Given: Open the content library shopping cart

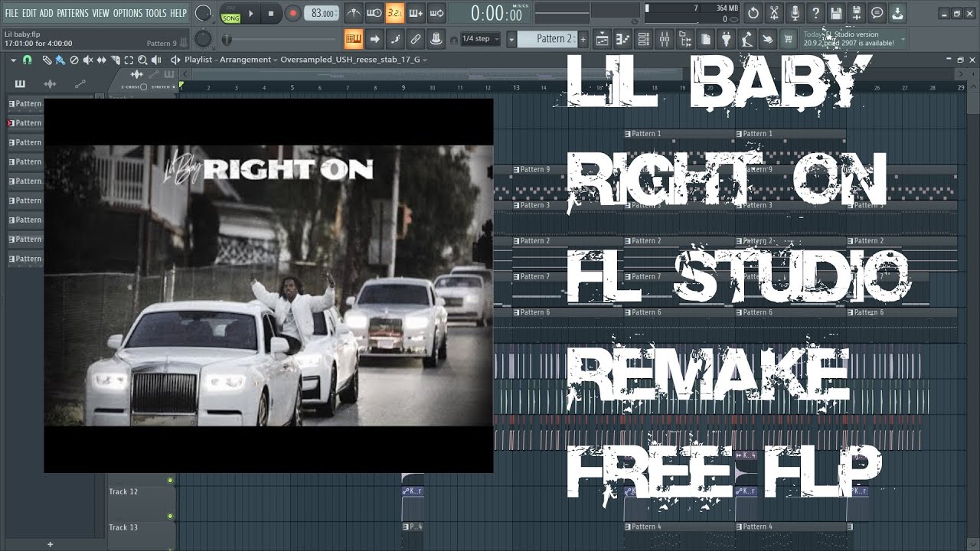Looking at the screenshot, I should point(788,38).
